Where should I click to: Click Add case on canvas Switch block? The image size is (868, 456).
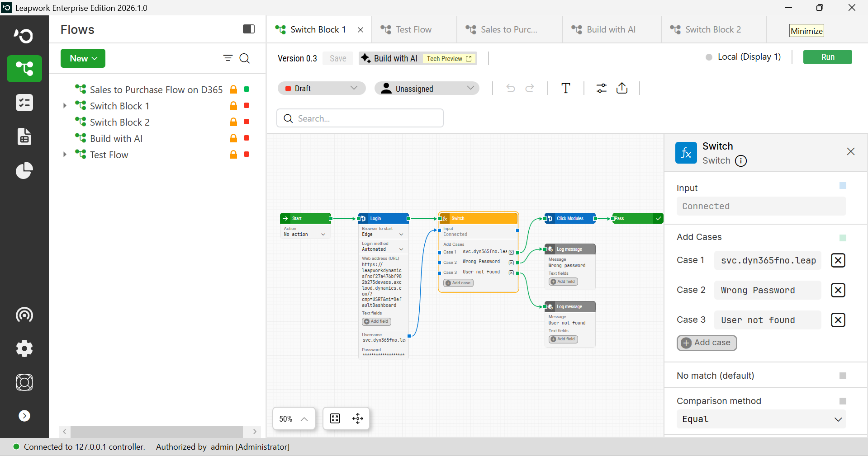tap(458, 283)
